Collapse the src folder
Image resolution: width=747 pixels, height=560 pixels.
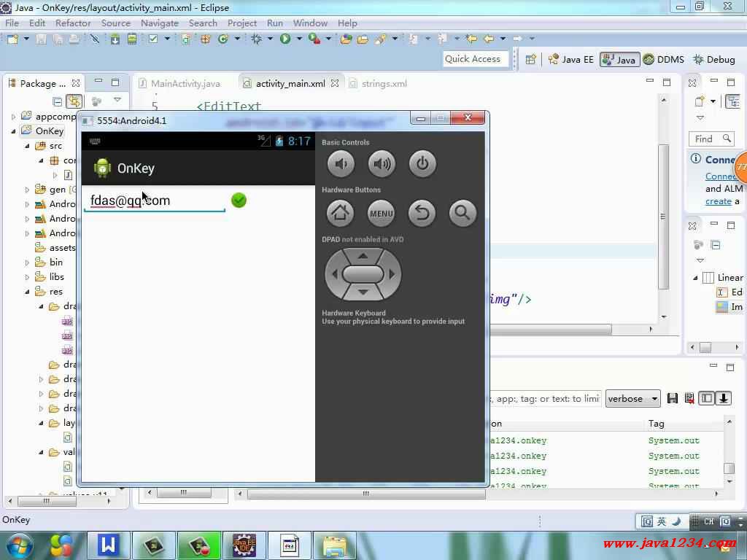pos(27,146)
